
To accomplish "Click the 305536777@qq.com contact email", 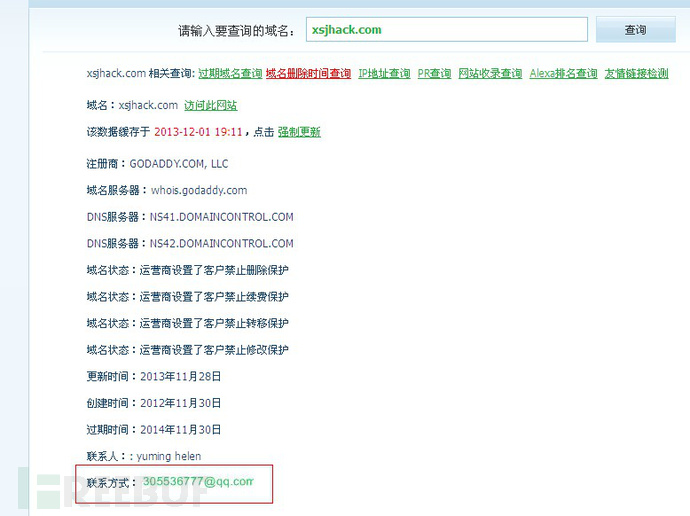I will pos(198,481).
